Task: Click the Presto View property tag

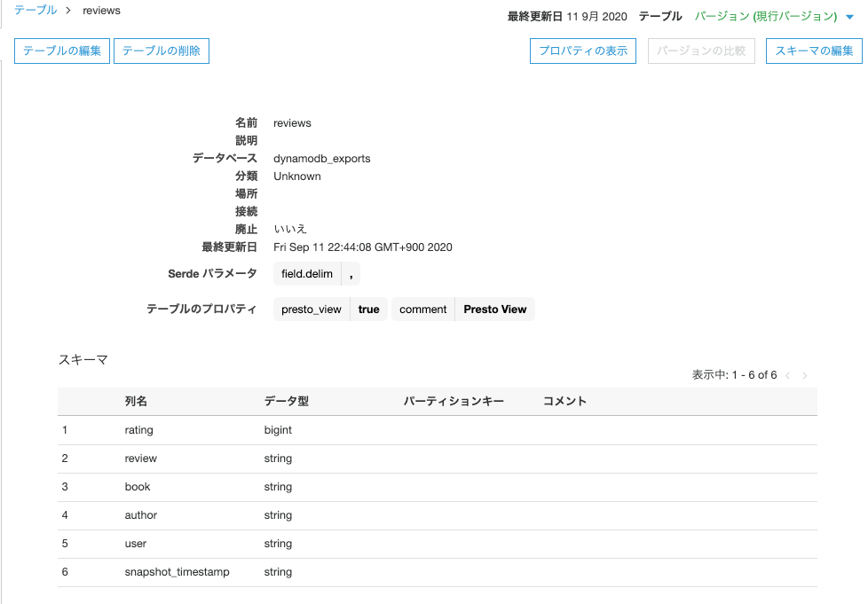Action: coord(494,309)
